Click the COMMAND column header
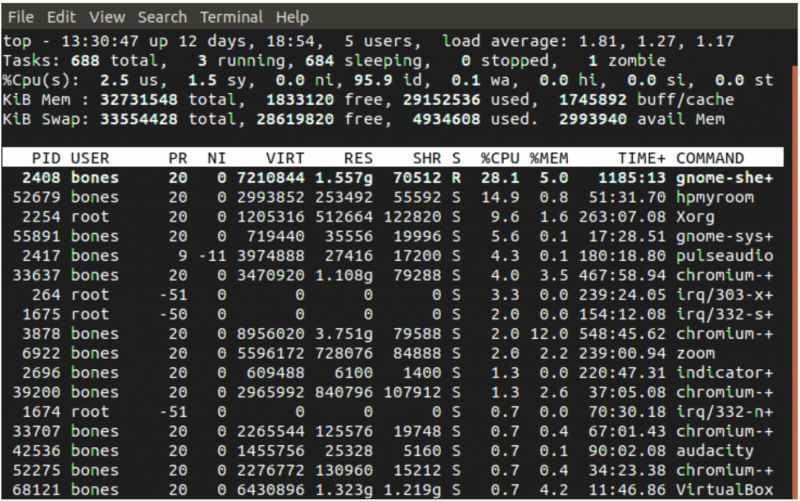Screen dimensions: 800x501 710,158
